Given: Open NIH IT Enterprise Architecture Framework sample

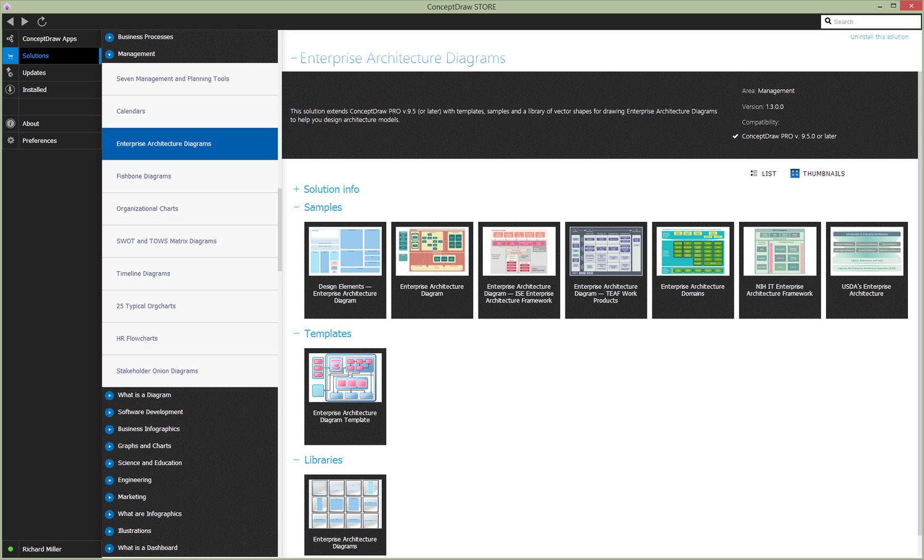Looking at the screenshot, I should tap(780, 270).
